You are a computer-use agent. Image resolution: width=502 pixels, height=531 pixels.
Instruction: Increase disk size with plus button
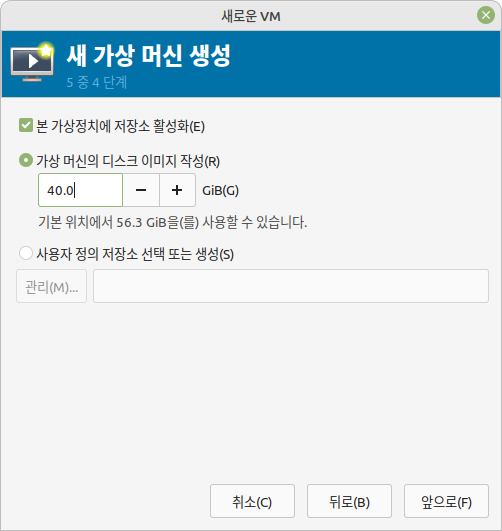177,190
